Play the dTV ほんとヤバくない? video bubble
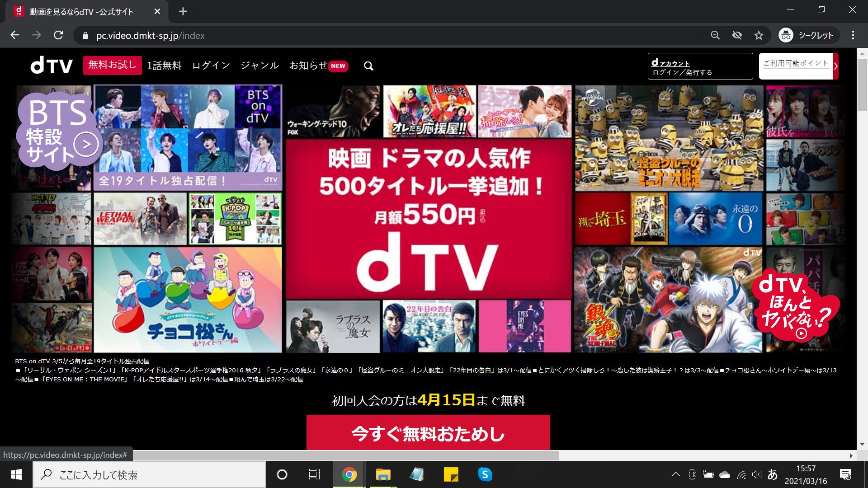 click(795, 306)
